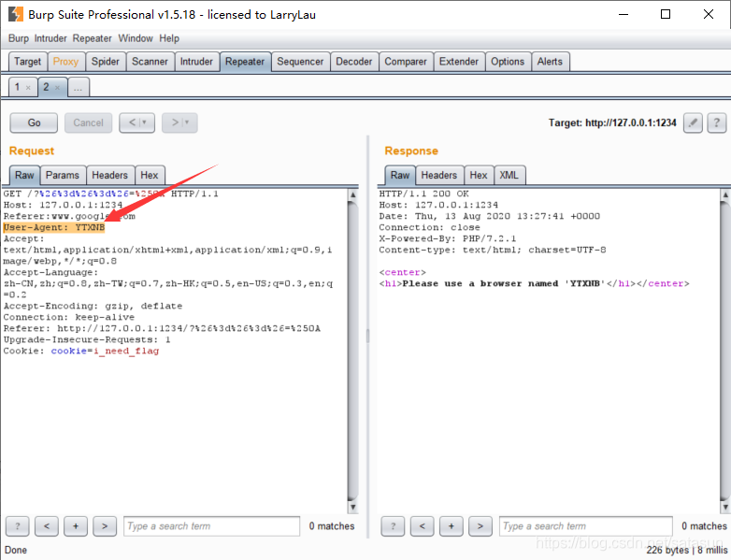Switch to the Proxy tab
Screen dimensions: 731x560
point(65,62)
